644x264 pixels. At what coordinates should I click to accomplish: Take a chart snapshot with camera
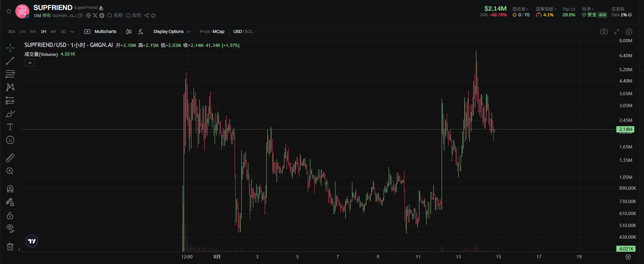[604, 32]
